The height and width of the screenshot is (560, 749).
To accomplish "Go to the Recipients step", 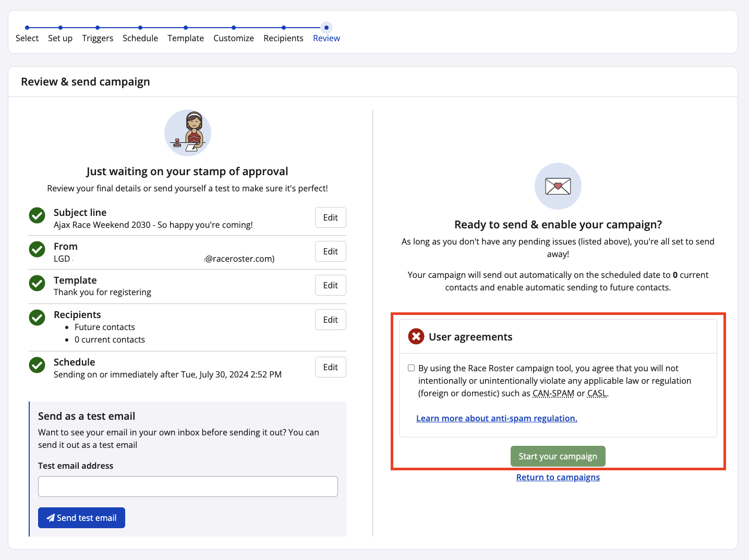I will (283, 38).
